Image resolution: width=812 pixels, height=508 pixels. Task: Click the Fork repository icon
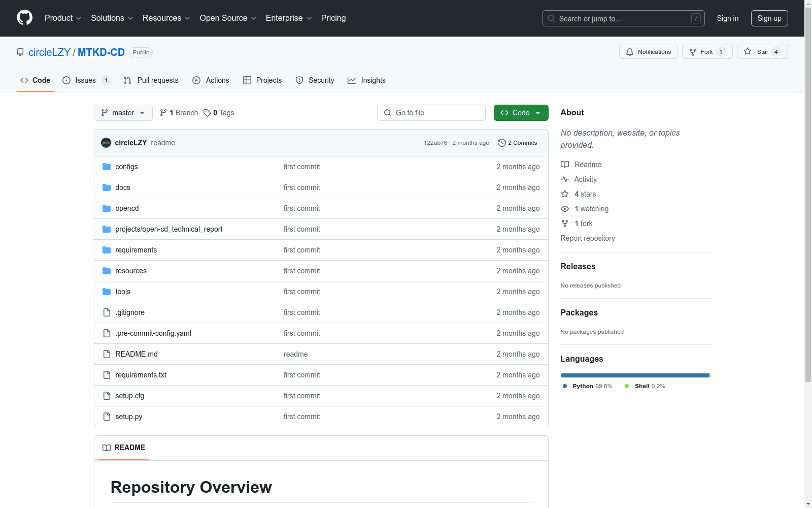pyautogui.click(x=693, y=52)
